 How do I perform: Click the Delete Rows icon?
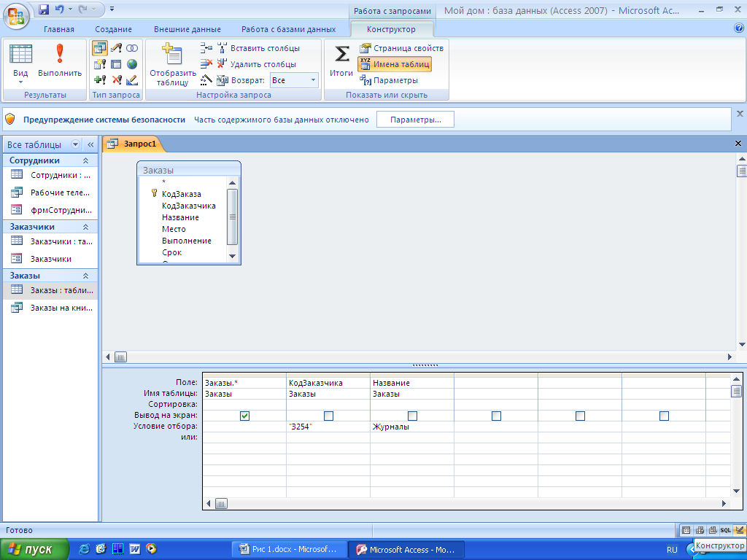click(206, 64)
